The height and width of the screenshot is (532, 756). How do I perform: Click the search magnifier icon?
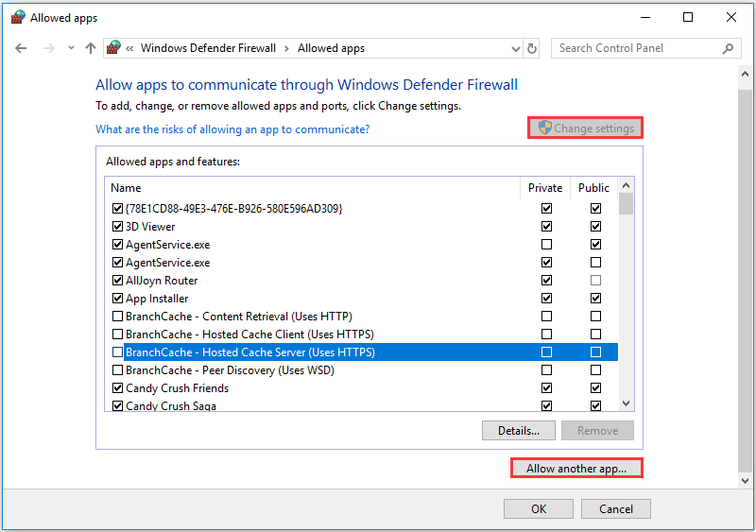[728, 48]
